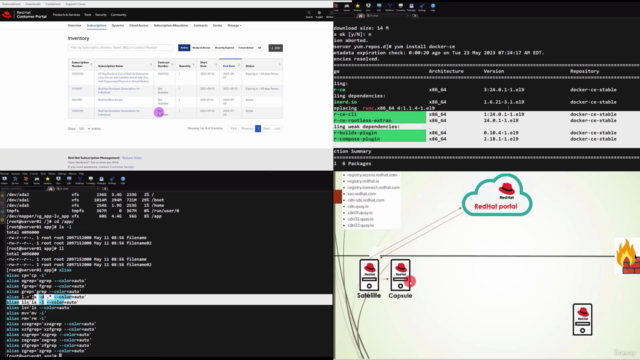Click Help icon in top-right MobaXterm toolbar

coord(433,7)
